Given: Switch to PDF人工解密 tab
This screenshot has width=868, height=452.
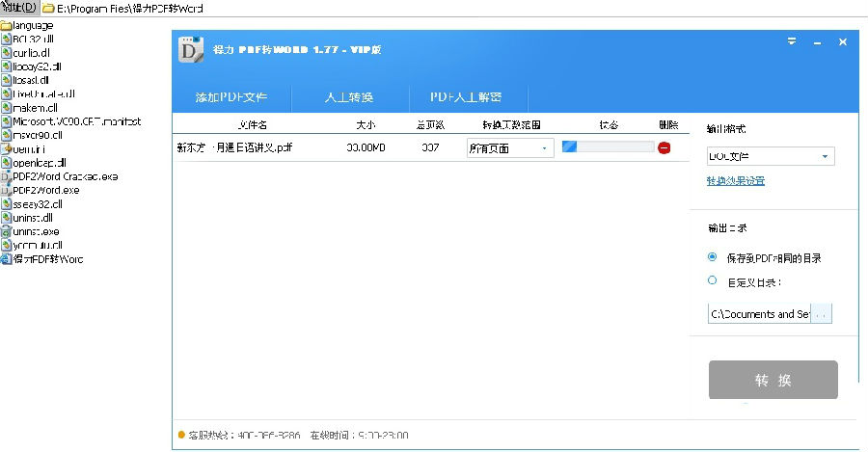Looking at the screenshot, I should 466,97.
